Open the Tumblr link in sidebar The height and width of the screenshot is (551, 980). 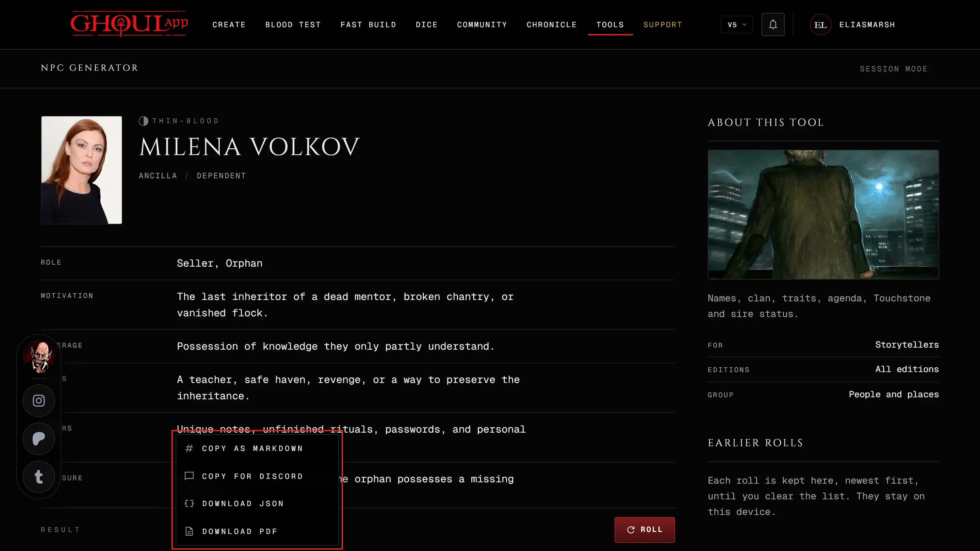[x=39, y=477]
